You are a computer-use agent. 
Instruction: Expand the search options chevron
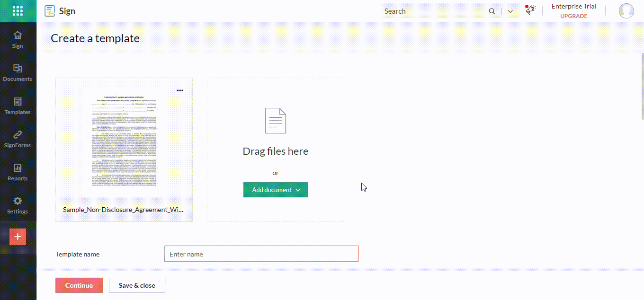(x=510, y=11)
